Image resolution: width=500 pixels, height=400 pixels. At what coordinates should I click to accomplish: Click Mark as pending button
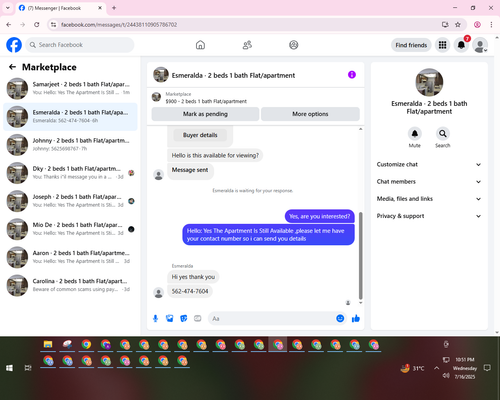coord(205,114)
